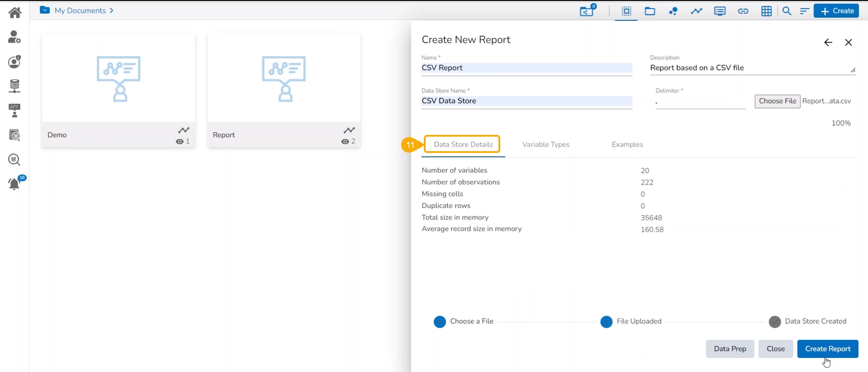Focus the Delimiter input field
This screenshot has height=372, width=868.
(700, 102)
